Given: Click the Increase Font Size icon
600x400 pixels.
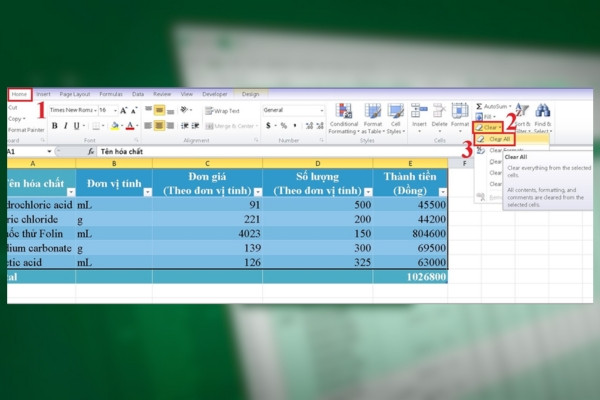Looking at the screenshot, I should point(123,111).
